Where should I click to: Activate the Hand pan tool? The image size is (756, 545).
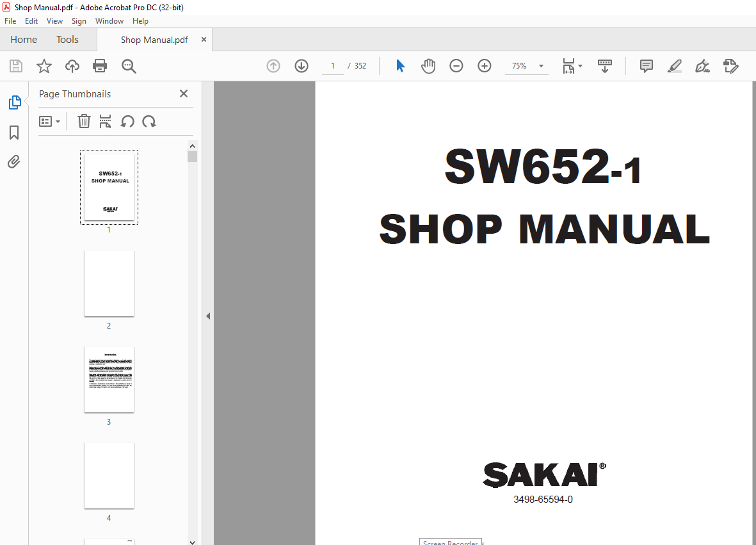[x=428, y=66]
